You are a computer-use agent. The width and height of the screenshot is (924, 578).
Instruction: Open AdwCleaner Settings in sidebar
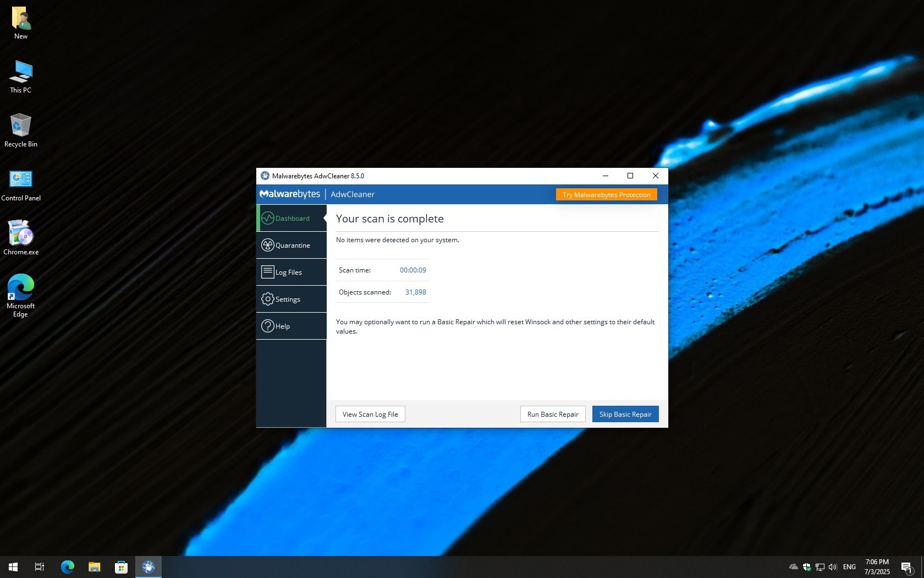[291, 299]
